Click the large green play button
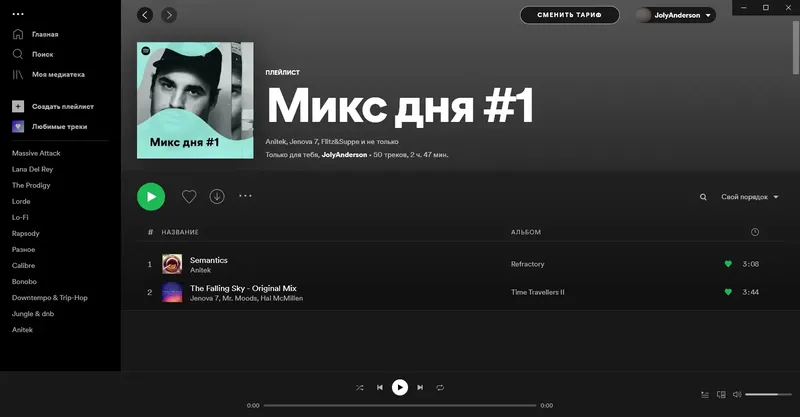 tap(151, 197)
